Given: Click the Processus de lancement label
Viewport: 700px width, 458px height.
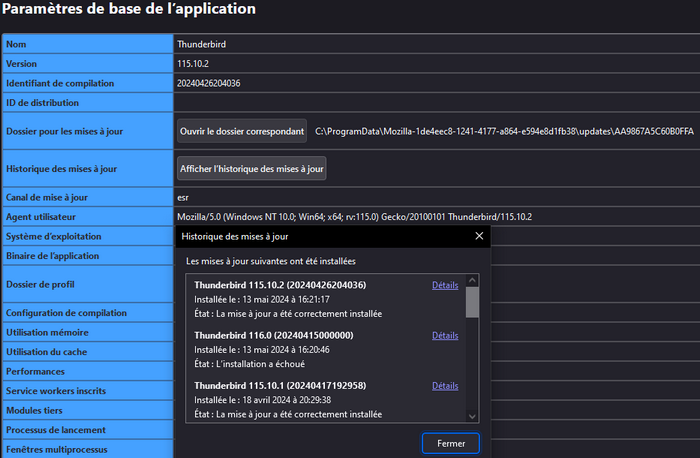Looking at the screenshot, I should (56, 430).
